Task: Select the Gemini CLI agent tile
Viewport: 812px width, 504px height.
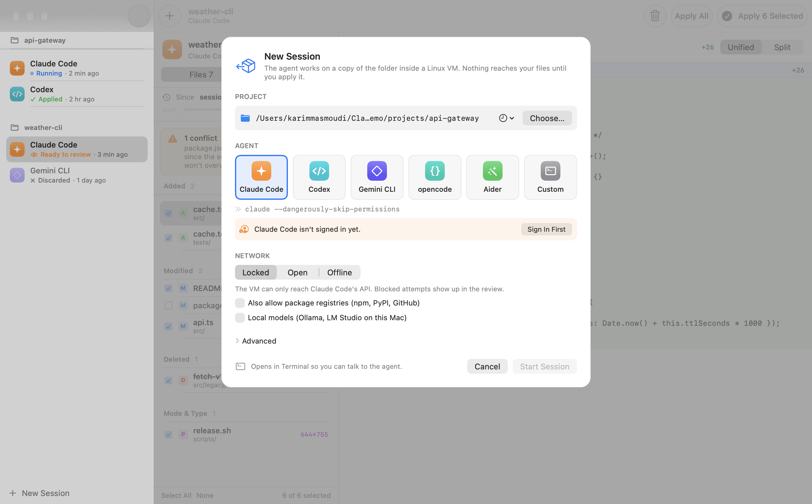Action: (x=377, y=177)
